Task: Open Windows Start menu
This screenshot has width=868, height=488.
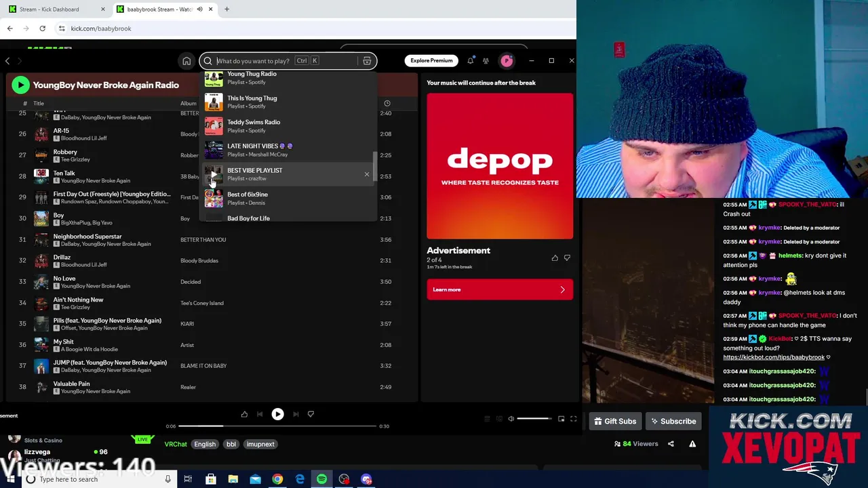Action: pyautogui.click(x=10, y=479)
